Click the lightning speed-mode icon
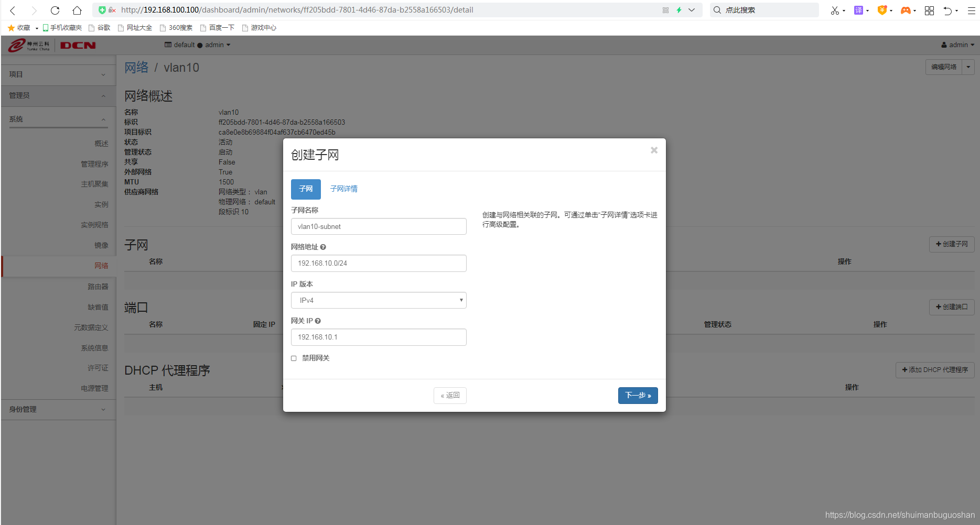 pyautogui.click(x=679, y=10)
